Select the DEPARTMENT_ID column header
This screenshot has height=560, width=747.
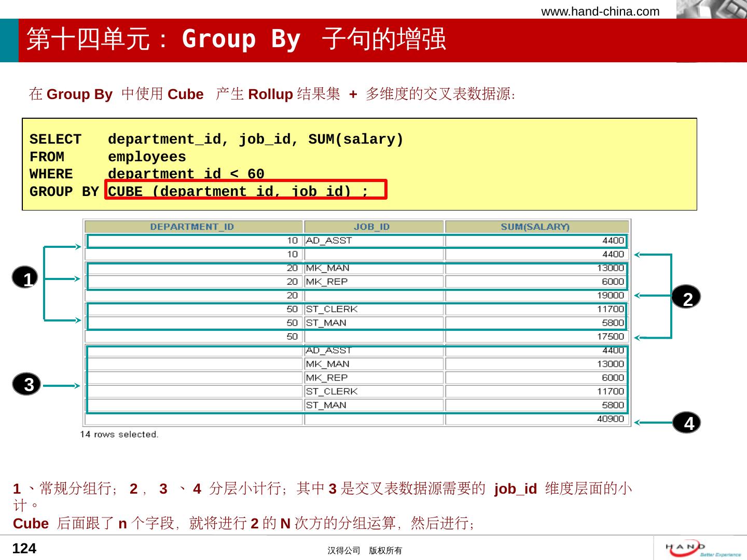(x=192, y=227)
